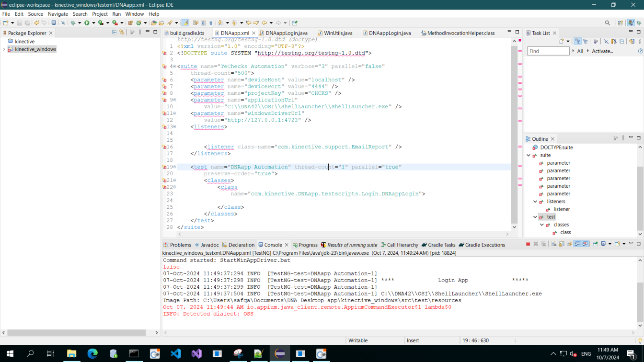Screen dimensions: 644x362
Task: Toggle Link with Editor in Package Explorer
Action: 122,33
